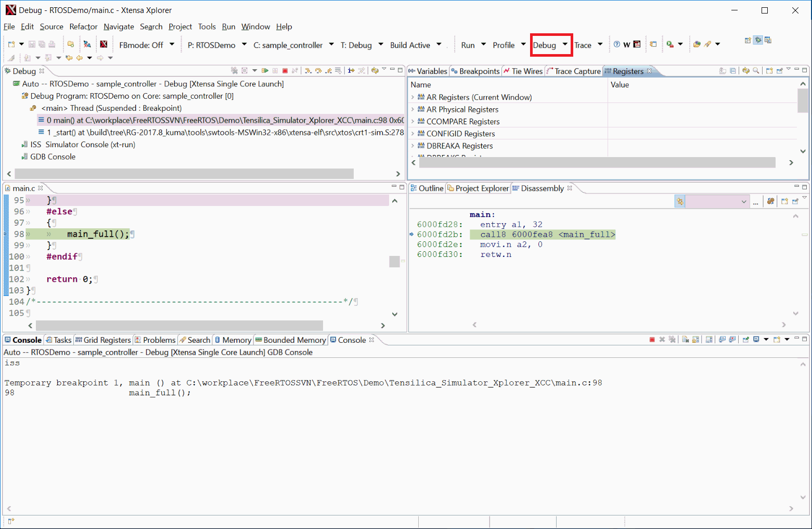812x529 pixels.
Task: Switch to the Tie Wires tab
Action: (523, 71)
